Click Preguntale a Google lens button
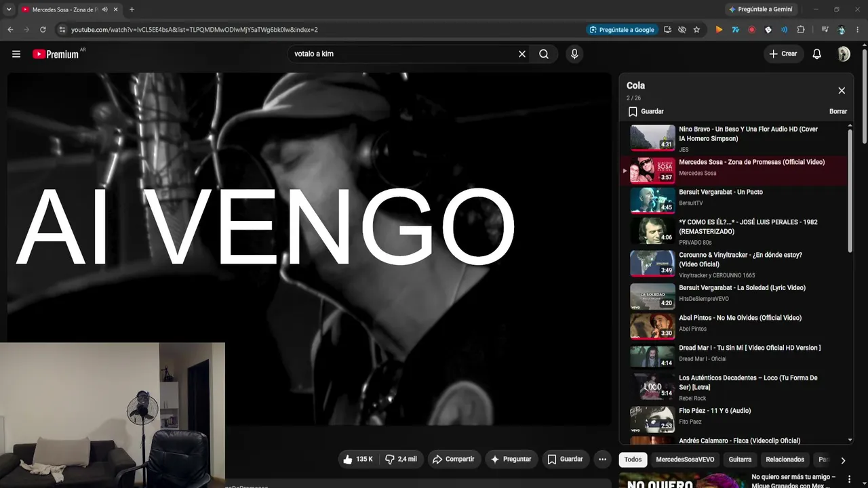Viewport: 868px width, 488px height. coord(622,30)
